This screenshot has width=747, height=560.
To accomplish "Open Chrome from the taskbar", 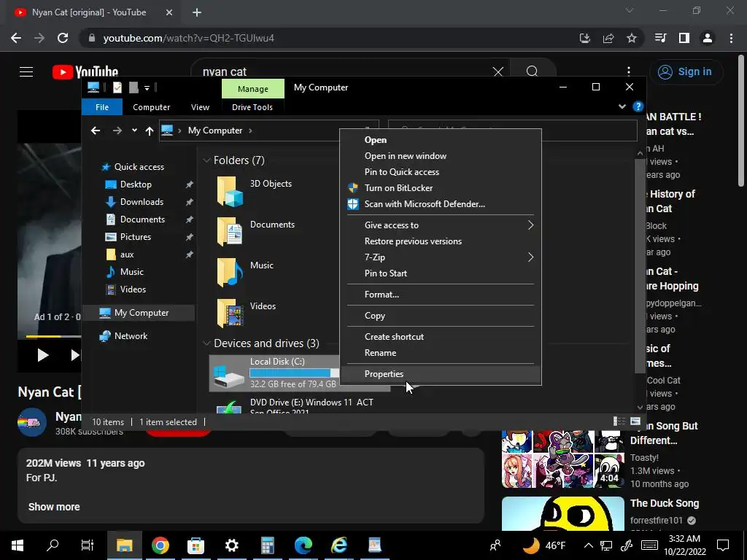I will [x=160, y=545].
